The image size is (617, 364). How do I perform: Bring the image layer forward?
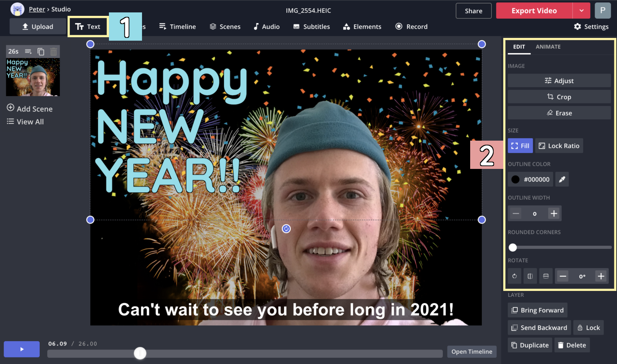(537, 310)
